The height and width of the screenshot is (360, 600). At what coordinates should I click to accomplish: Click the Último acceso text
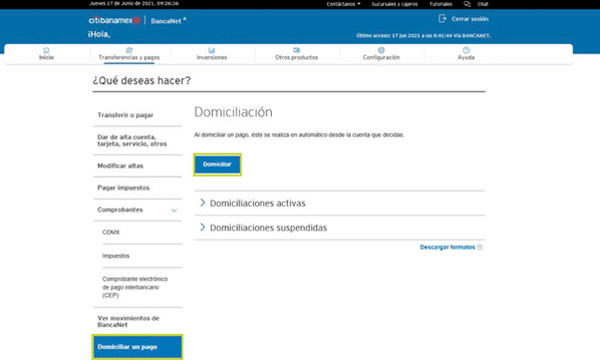(x=423, y=36)
